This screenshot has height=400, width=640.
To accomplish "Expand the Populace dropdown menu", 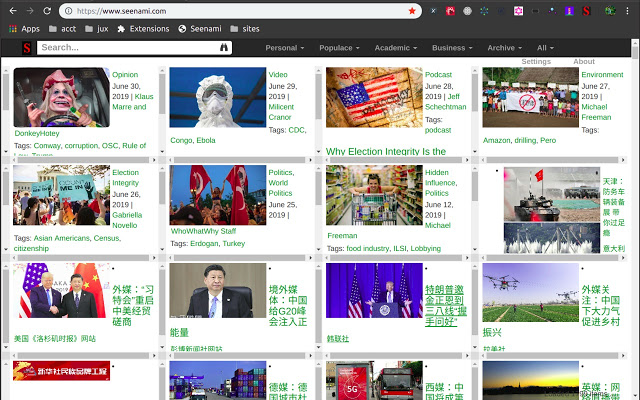I will pyautogui.click(x=339, y=48).
